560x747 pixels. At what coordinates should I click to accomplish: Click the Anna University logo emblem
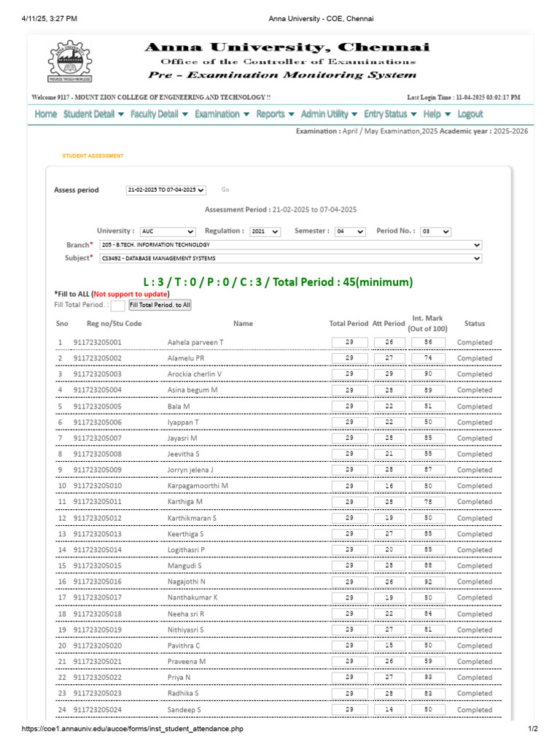click(69, 61)
